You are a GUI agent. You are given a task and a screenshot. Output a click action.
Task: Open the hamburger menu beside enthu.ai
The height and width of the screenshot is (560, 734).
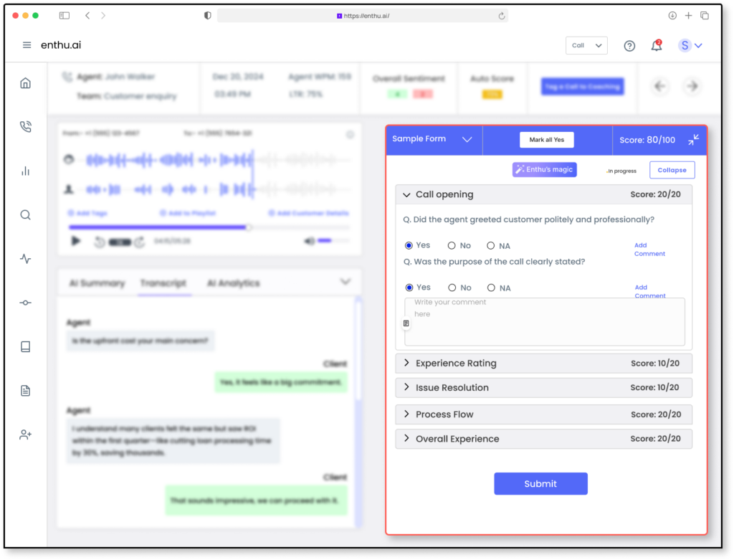coord(27,45)
